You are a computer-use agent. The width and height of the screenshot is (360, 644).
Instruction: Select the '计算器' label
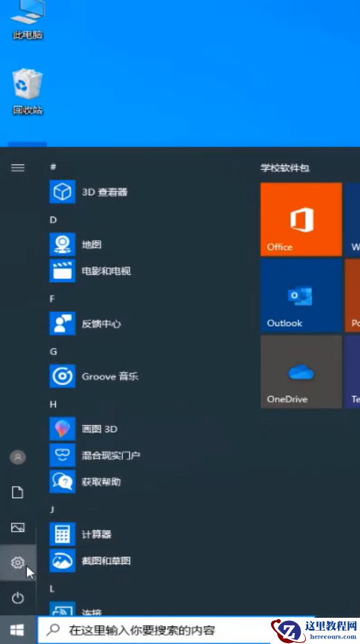click(96, 534)
